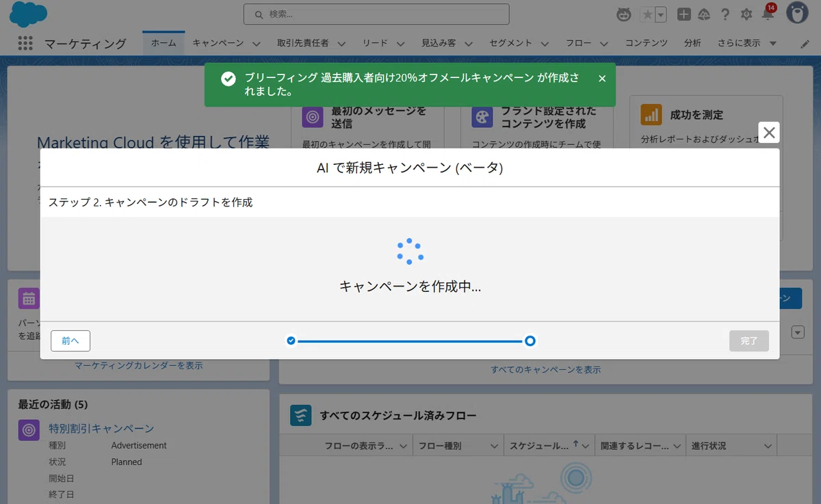The width and height of the screenshot is (821, 504).
Task: Open the スケジュール column menu chevron
Action: point(586,446)
